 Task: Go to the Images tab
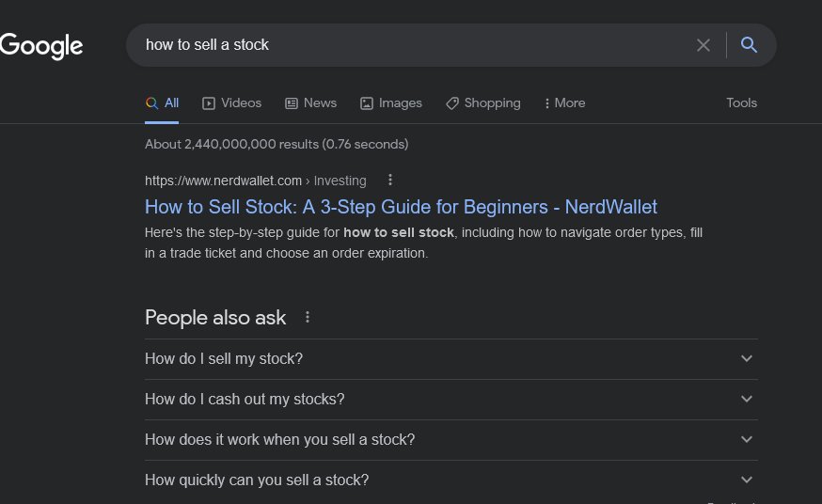point(391,103)
